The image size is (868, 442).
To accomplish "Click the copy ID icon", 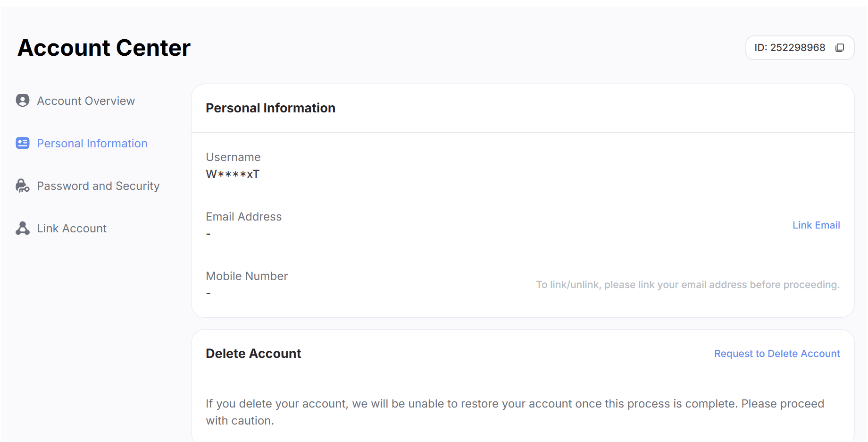I will click(840, 48).
